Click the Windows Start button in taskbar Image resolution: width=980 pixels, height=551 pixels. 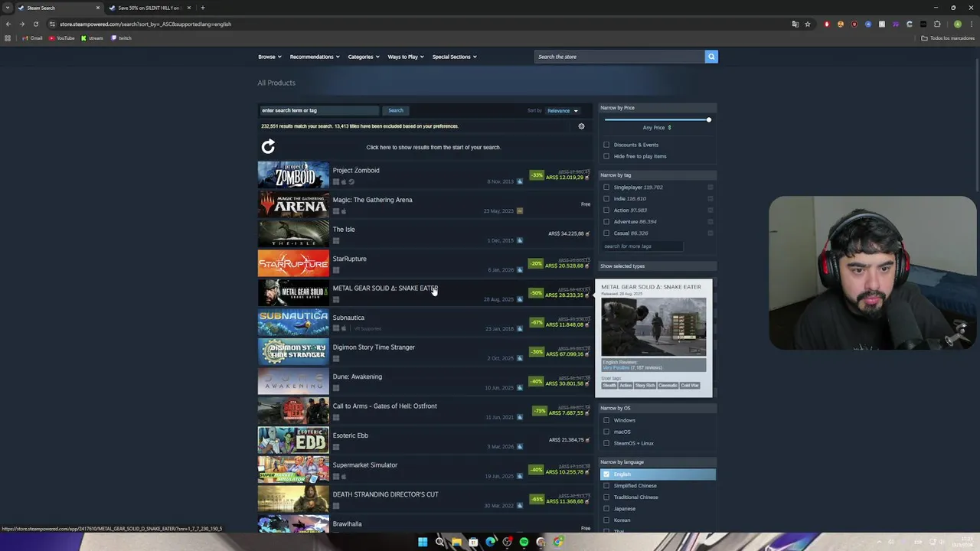[423, 542]
